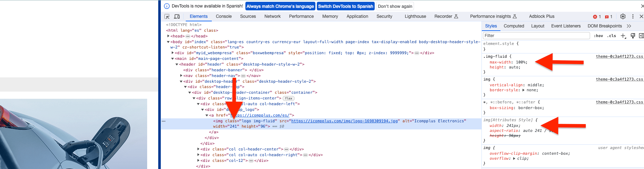
Task: Open the theme CSS link for .img-fluid rule
Action: (x=619, y=57)
